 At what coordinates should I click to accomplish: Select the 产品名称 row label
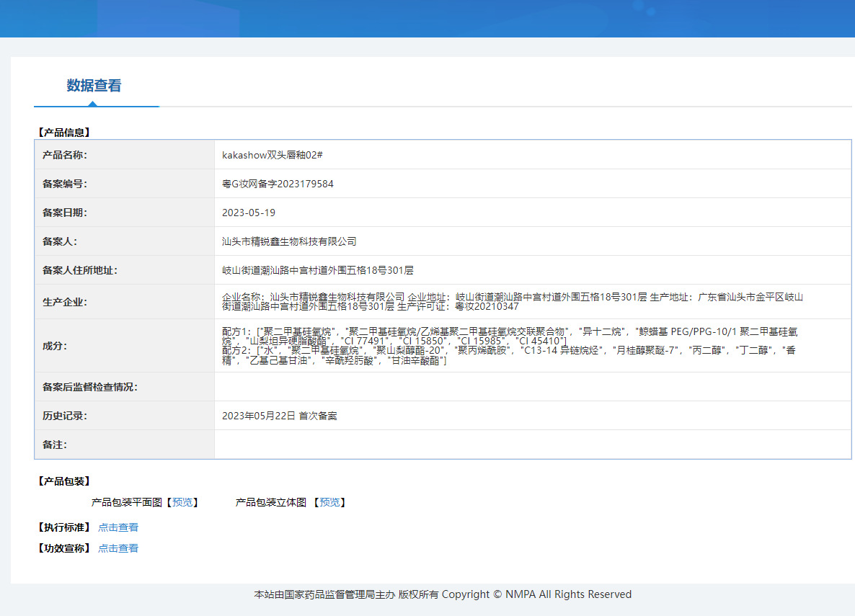coord(65,155)
